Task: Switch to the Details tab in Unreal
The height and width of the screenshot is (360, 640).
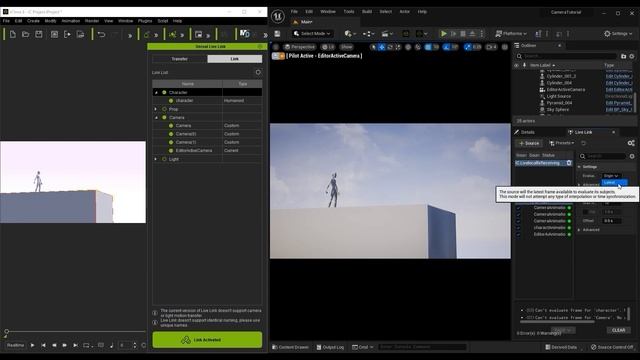Action: click(525, 132)
